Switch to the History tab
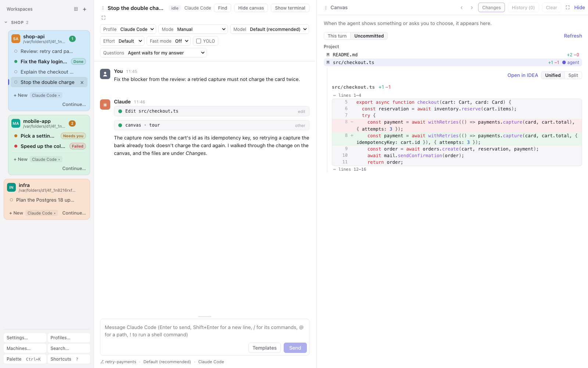The height and width of the screenshot is (368, 588). [x=523, y=8]
